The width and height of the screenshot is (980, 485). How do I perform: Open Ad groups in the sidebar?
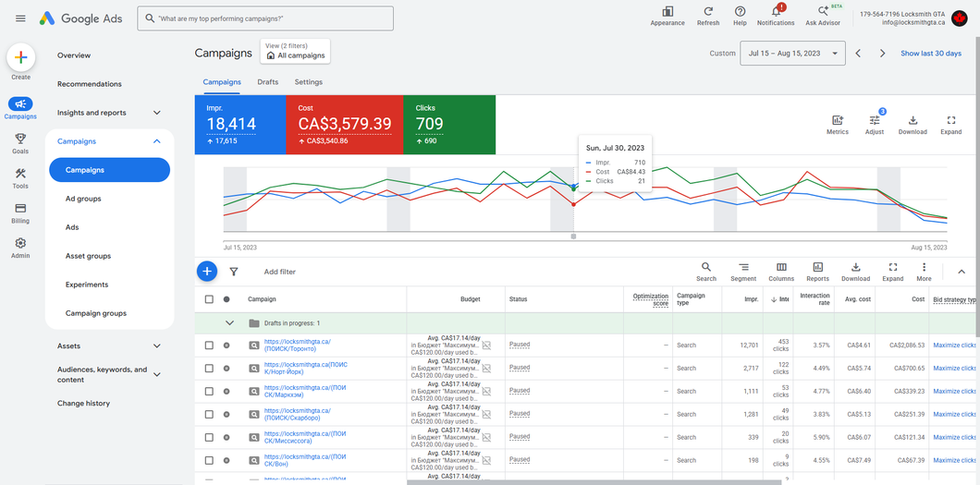click(83, 199)
